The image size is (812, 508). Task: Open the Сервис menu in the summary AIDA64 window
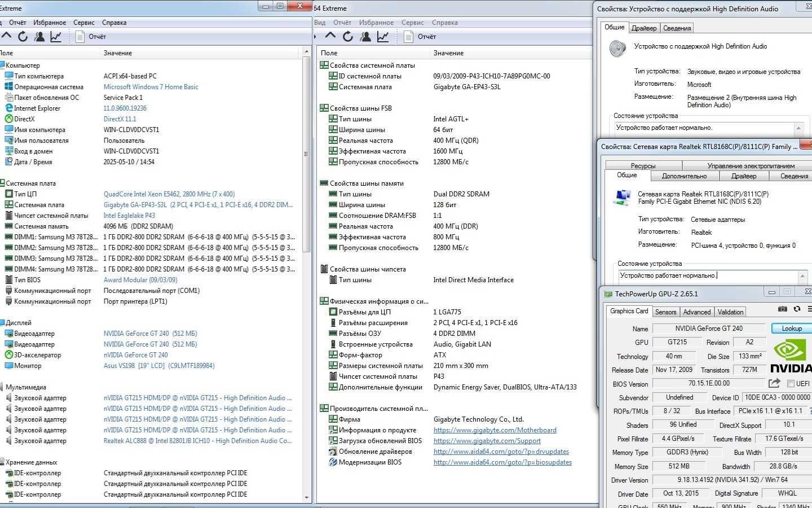click(x=84, y=23)
